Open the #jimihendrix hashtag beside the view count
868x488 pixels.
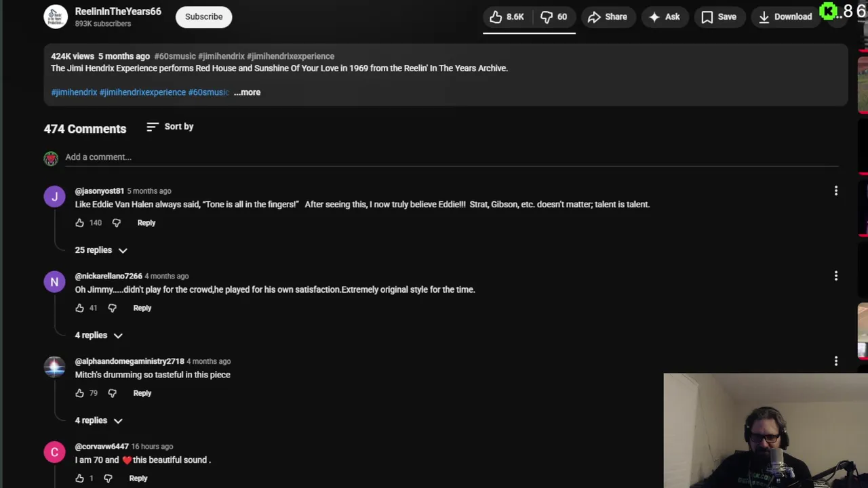[221, 56]
